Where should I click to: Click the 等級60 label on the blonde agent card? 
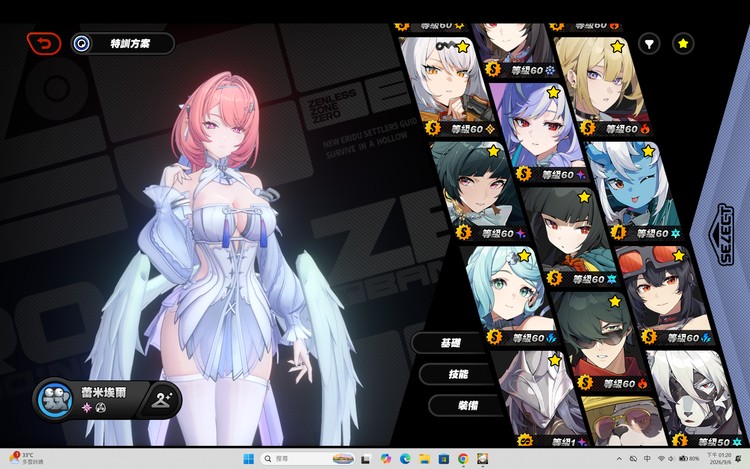621,129
